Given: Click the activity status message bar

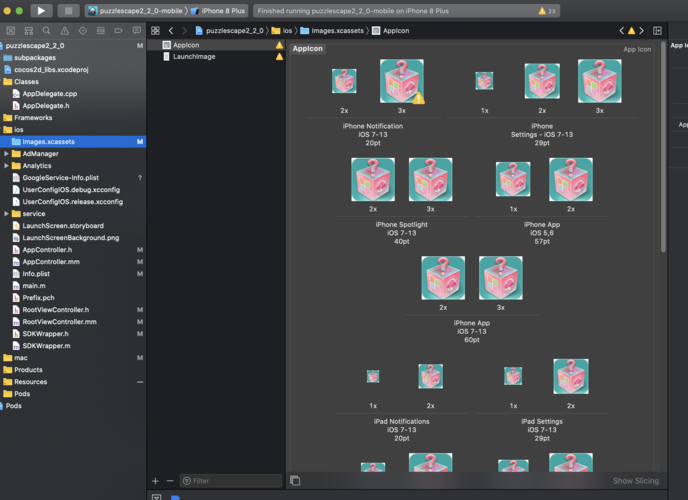Looking at the screenshot, I should tap(407, 11).
